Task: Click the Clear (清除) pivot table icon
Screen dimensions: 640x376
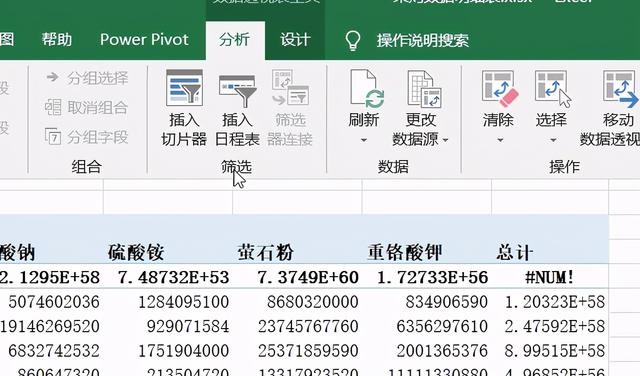Action: tap(500, 88)
